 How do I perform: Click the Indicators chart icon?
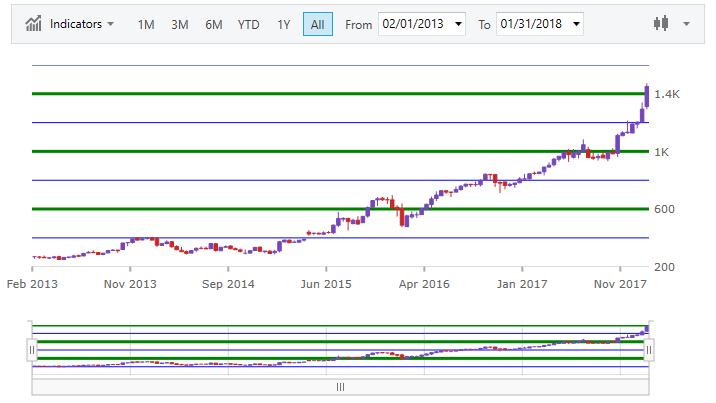33,23
